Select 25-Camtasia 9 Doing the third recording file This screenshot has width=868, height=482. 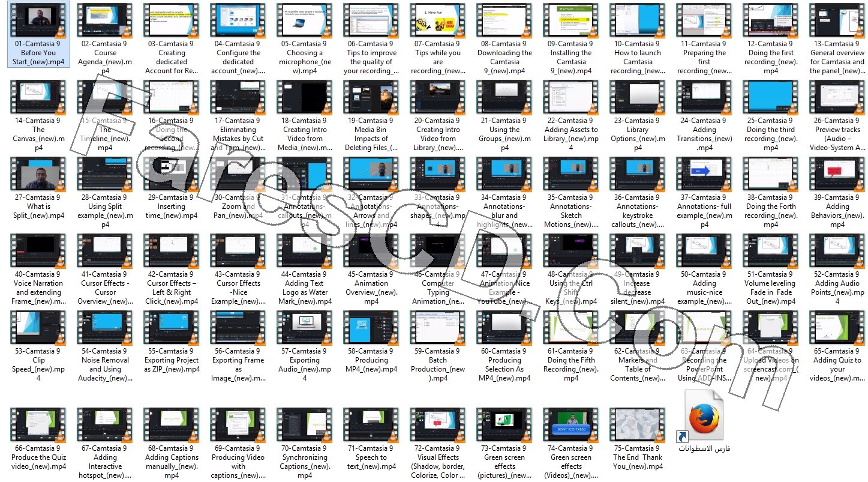click(x=771, y=115)
